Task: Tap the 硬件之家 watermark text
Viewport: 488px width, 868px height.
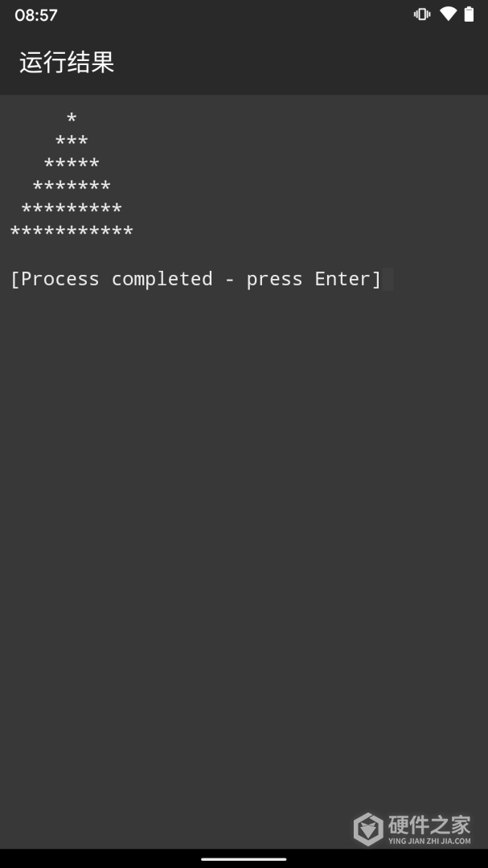Action: [x=429, y=825]
